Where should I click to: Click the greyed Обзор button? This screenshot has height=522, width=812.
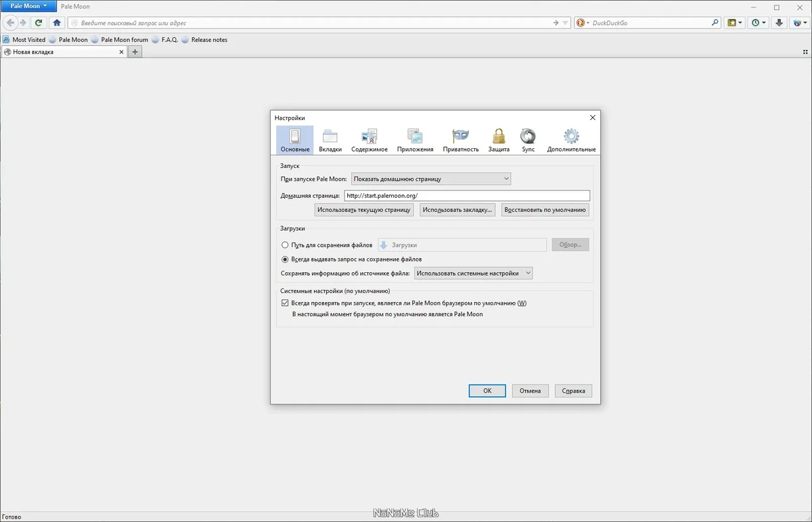click(570, 245)
